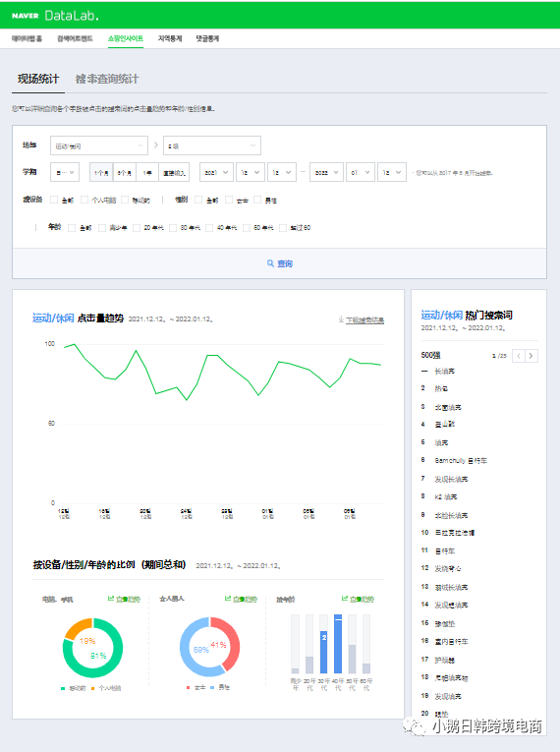The image size is (560, 752).
Task: Click the NAVER logo in the header
Action: (x=25, y=16)
